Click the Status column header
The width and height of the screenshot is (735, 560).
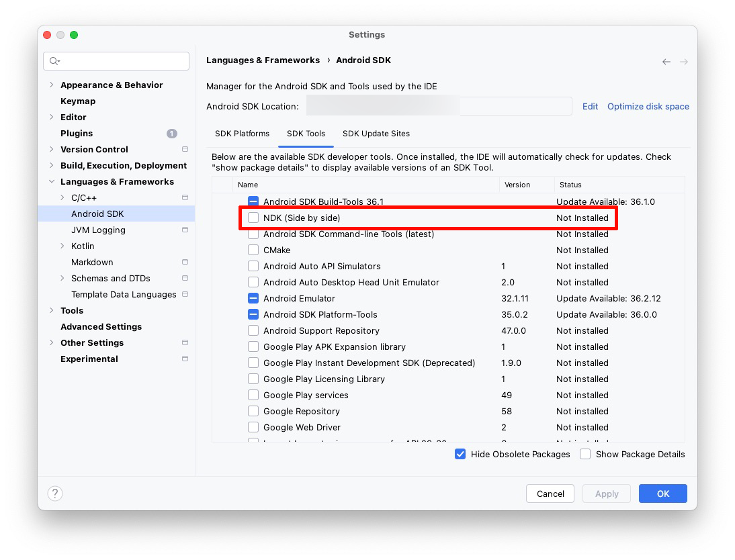(619, 185)
